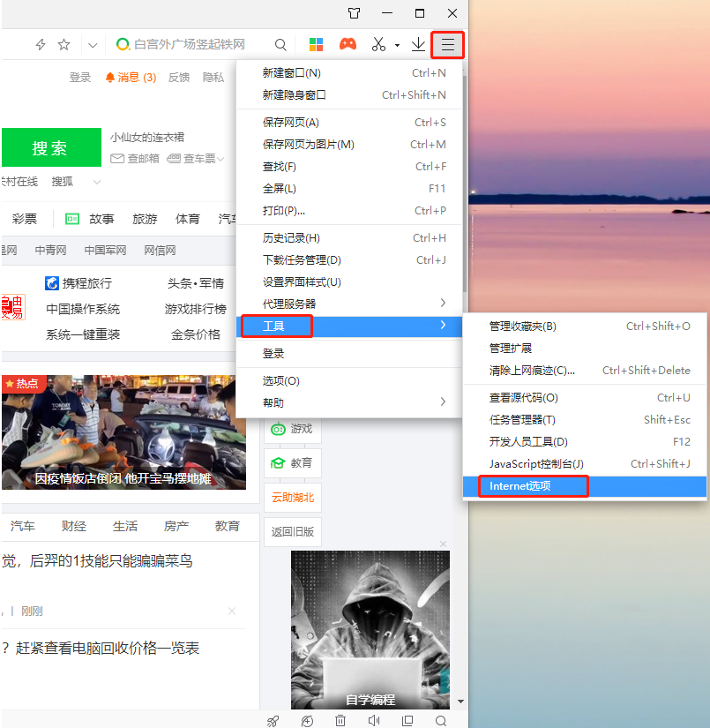Select the screenshot scissors tool icon
Image resolution: width=710 pixels, height=728 pixels.
click(378, 44)
